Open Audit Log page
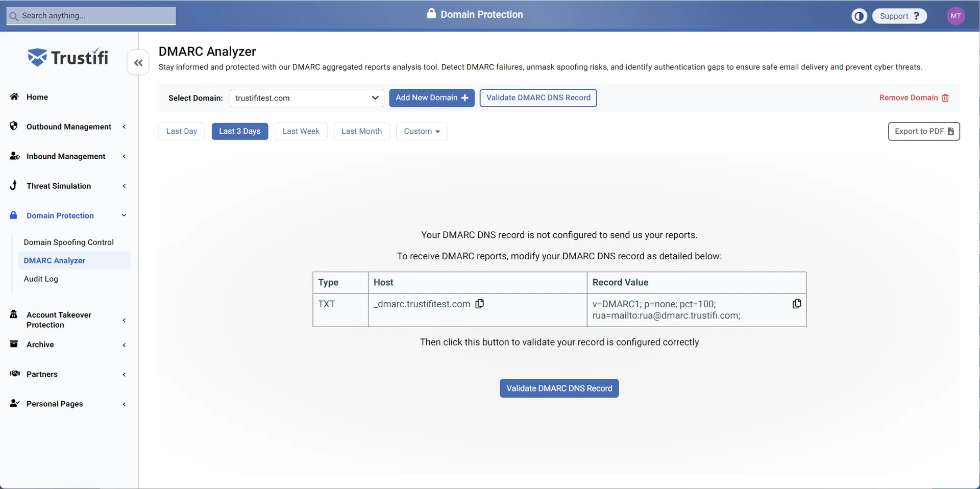The image size is (980, 489). pyautogui.click(x=41, y=279)
